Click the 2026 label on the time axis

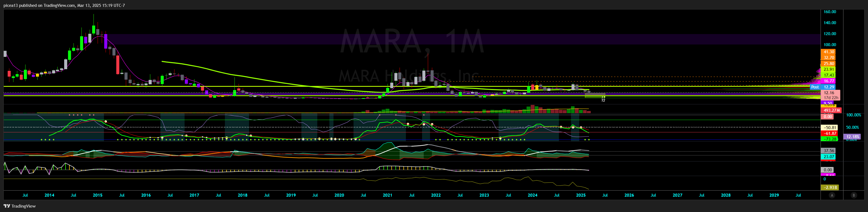coord(629,195)
